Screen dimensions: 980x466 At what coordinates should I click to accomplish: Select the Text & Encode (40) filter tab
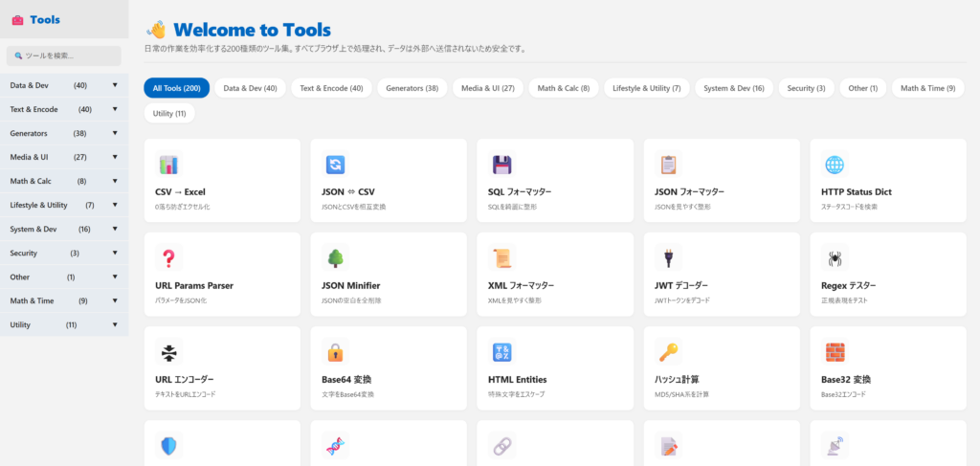pyautogui.click(x=331, y=88)
